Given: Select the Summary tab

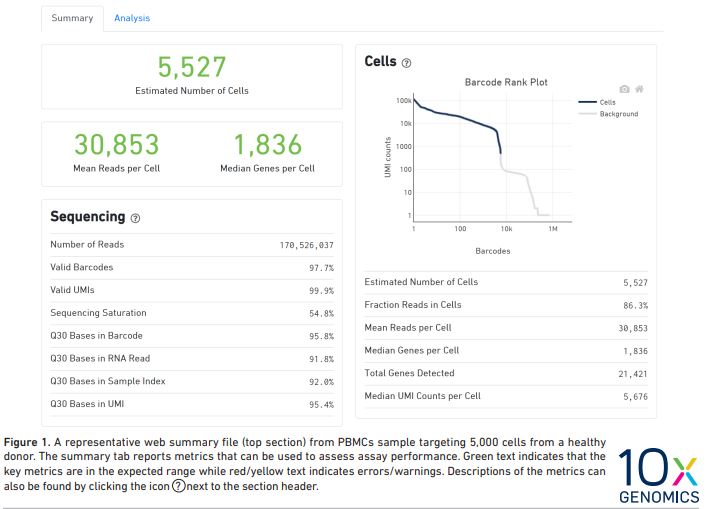Looking at the screenshot, I should coord(72,18).
